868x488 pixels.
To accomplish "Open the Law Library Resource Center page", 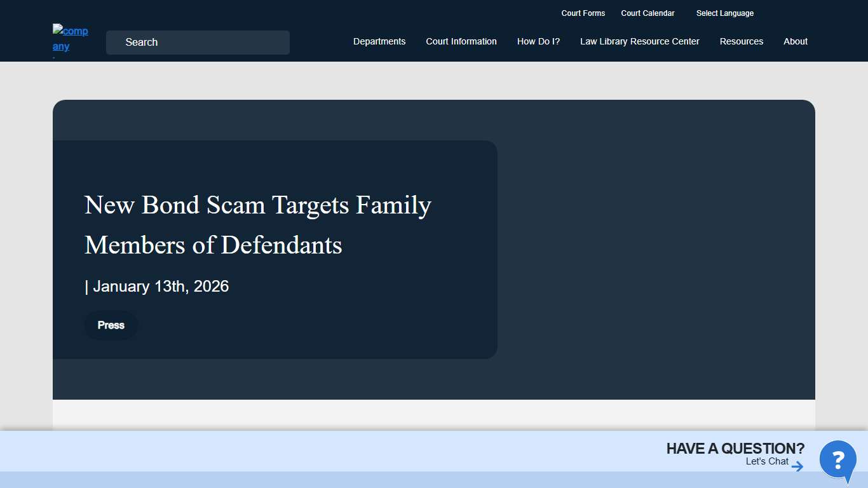I will (x=639, y=41).
